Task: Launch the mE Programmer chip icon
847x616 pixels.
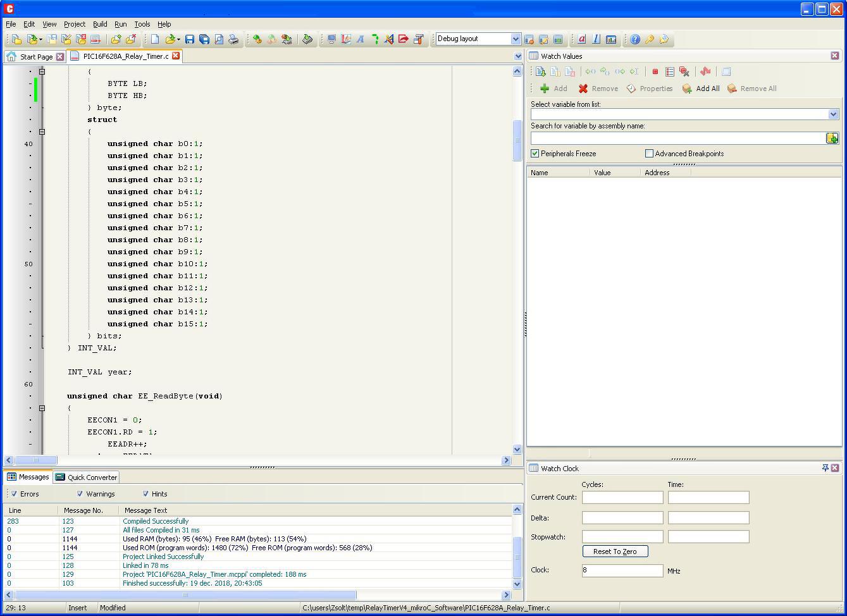Action: pyautogui.click(x=307, y=39)
